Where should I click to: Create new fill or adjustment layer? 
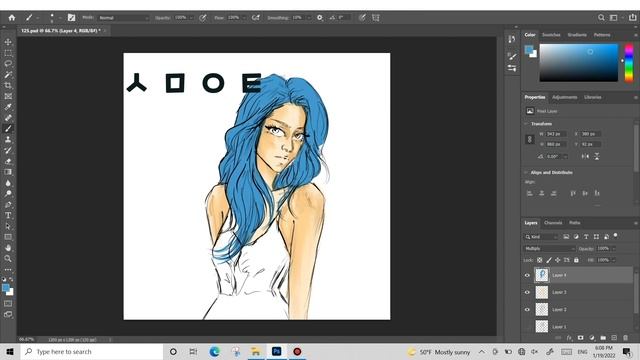pyautogui.click(x=592, y=338)
